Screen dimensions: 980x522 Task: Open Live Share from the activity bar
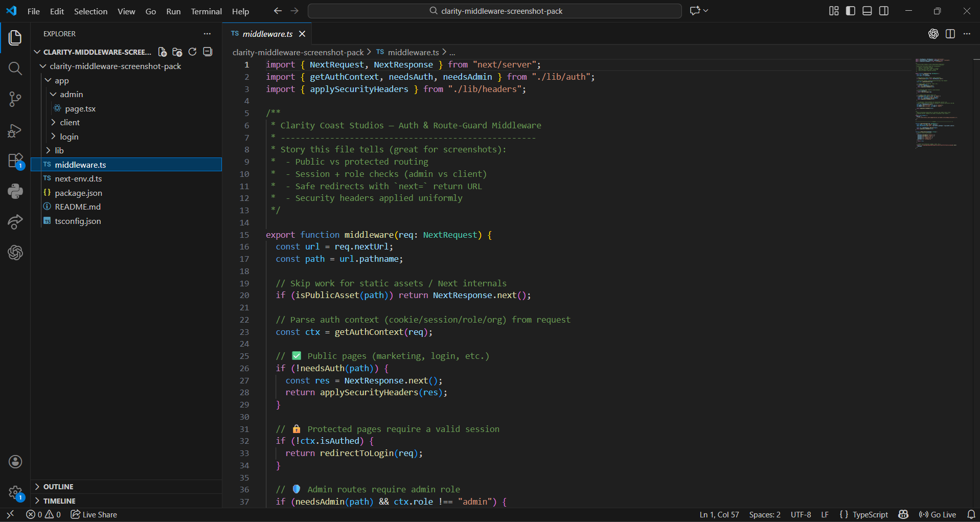pyautogui.click(x=15, y=222)
